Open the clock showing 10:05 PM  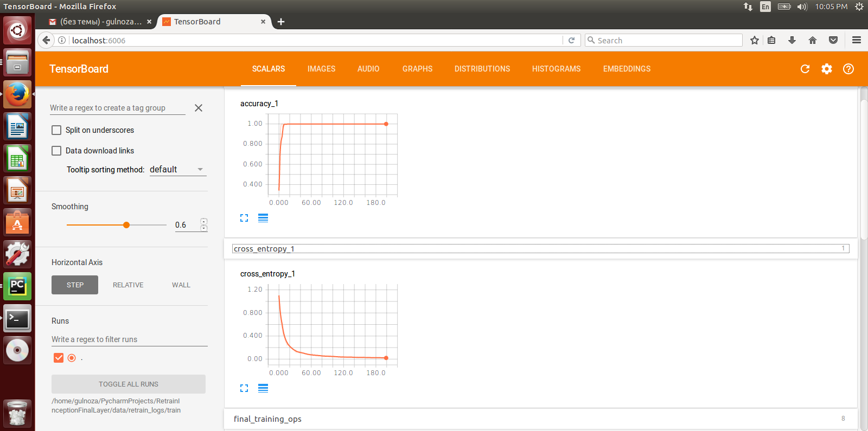point(831,7)
